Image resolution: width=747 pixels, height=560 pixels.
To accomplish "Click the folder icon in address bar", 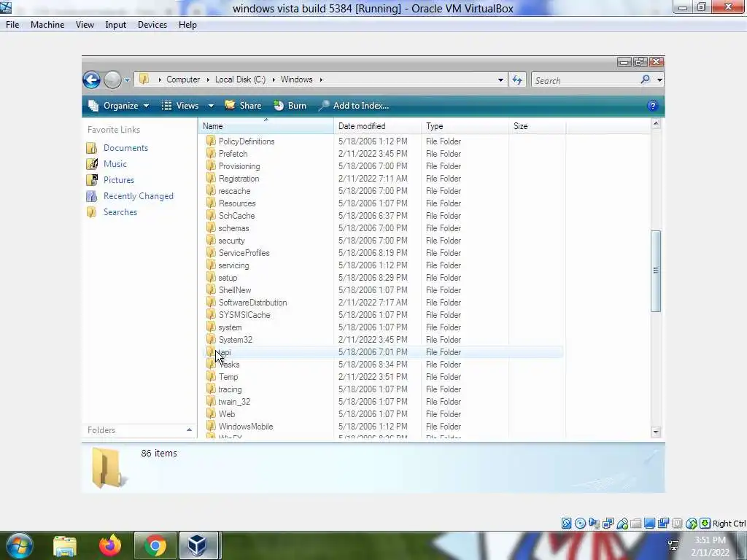I will pyautogui.click(x=144, y=79).
